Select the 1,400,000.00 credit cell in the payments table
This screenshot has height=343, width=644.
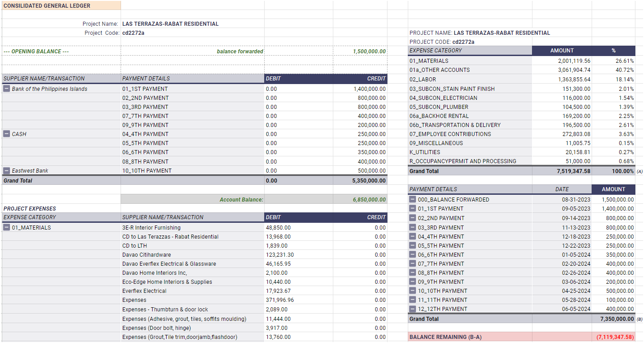(x=360, y=89)
